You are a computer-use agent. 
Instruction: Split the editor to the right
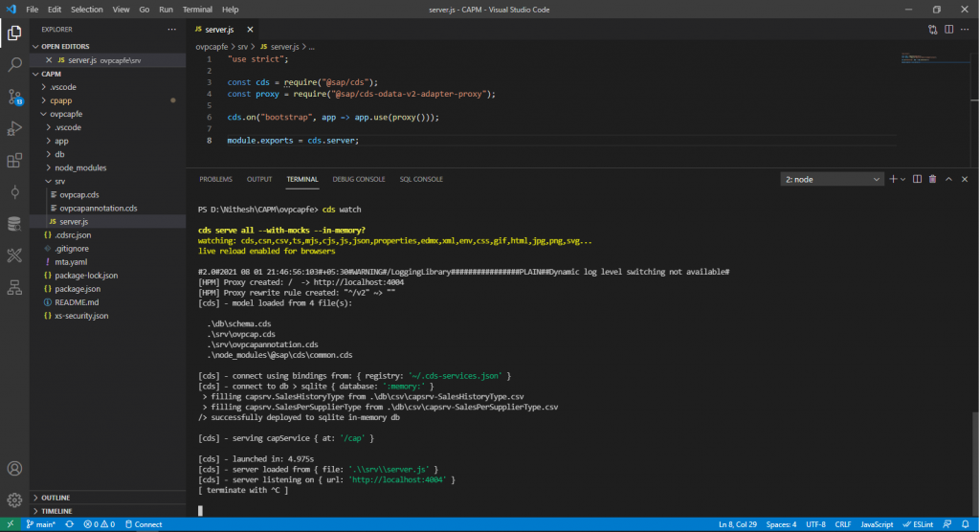948,30
